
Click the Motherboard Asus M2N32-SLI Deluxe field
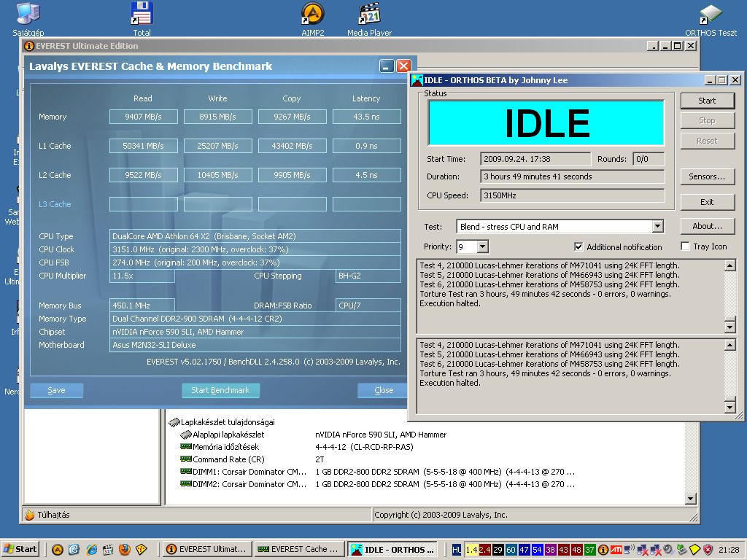click(255, 345)
